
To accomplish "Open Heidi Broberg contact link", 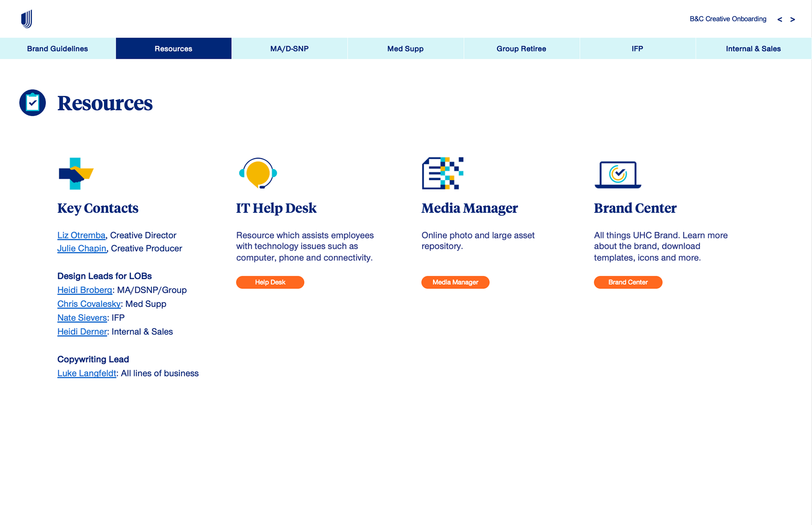I will click(85, 290).
